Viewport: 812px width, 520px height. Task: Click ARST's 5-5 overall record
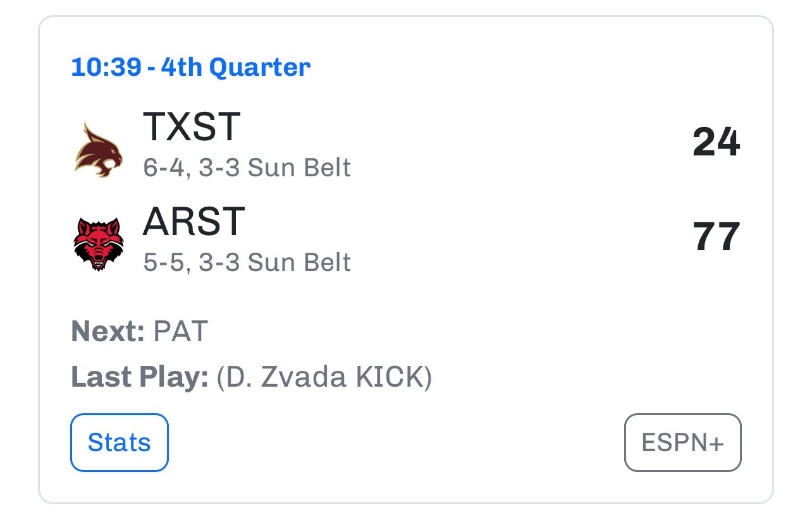click(166, 263)
